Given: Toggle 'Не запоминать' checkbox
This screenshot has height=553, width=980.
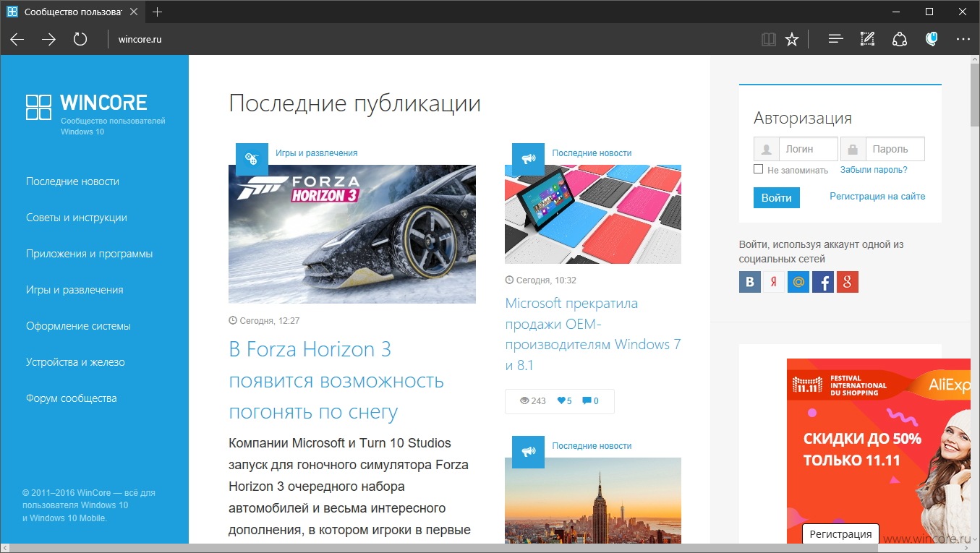Looking at the screenshot, I should click(758, 169).
